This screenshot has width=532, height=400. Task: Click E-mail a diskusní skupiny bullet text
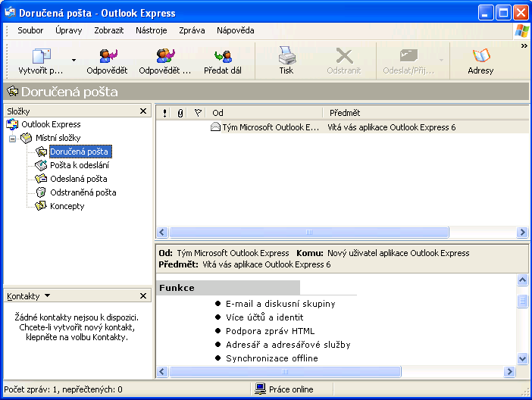(280, 304)
